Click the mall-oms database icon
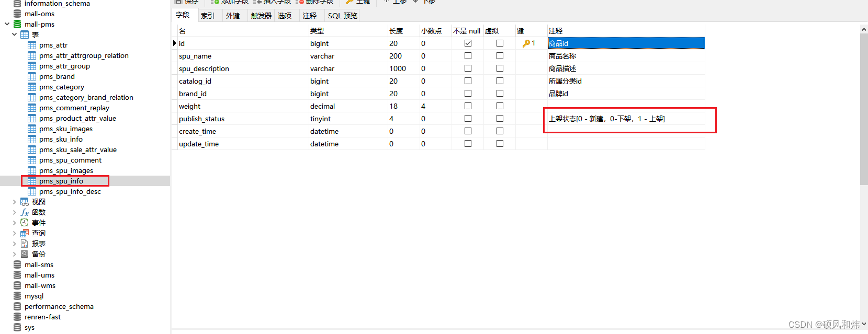The width and height of the screenshot is (868, 334). (x=17, y=14)
